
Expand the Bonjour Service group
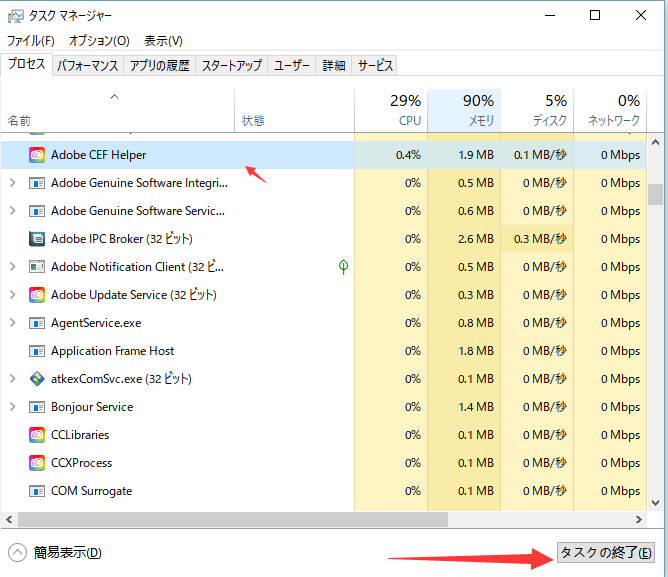13,407
